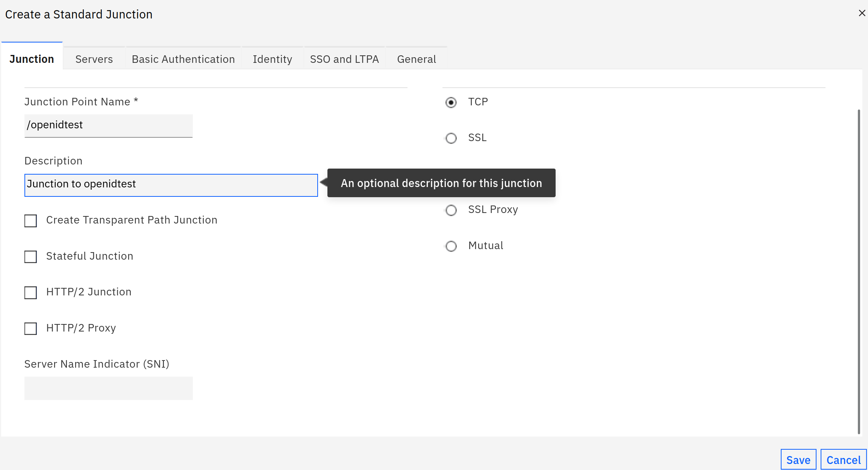Click the Server Name Indicator input
Image resolution: width=868 pixels, height=470 pixels.
(x=108, y=388)
